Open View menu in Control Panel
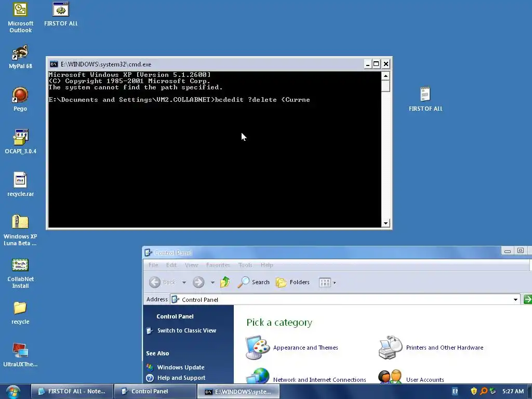The height and width of the screenshot is (399, 532). tap(191, 265)
